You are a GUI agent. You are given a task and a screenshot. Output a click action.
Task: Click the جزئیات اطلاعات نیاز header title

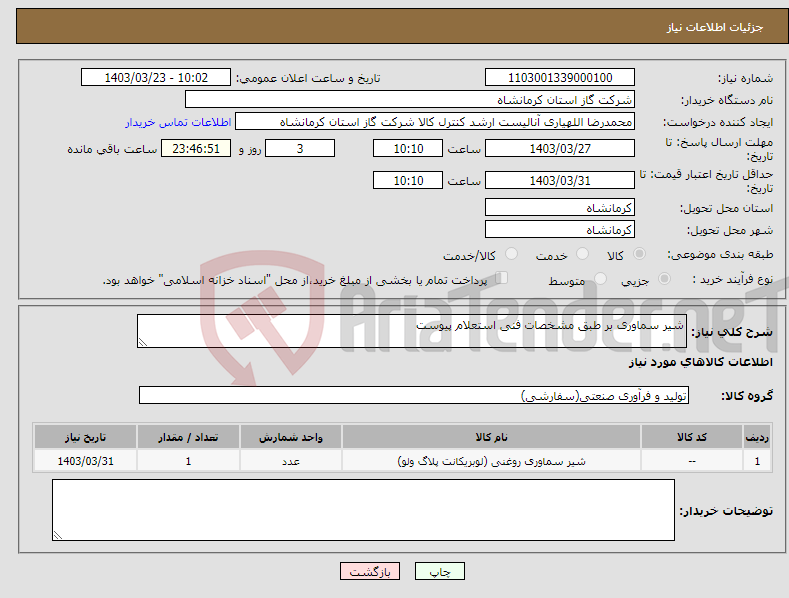tap(715, 27)
